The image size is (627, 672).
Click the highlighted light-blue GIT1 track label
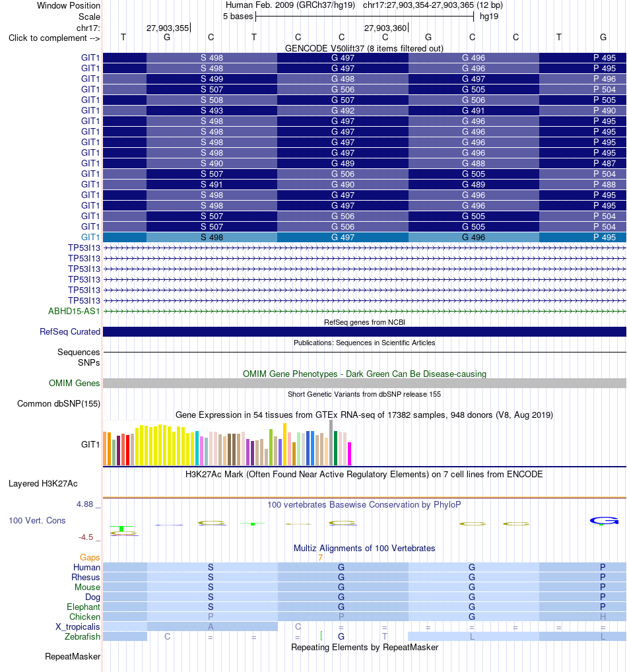(90, 238)
